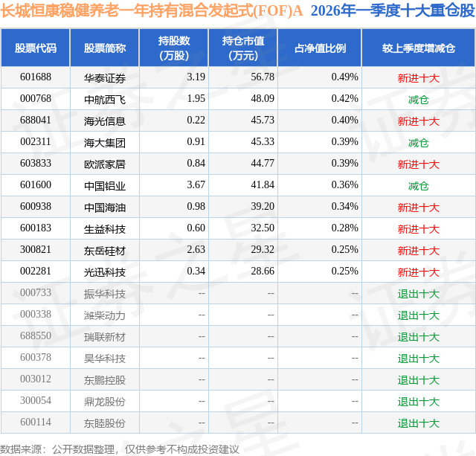Viewport: 476px width, 456px height.
Task: Select stock name 中国铝业
Action: (x=105, y=186)
